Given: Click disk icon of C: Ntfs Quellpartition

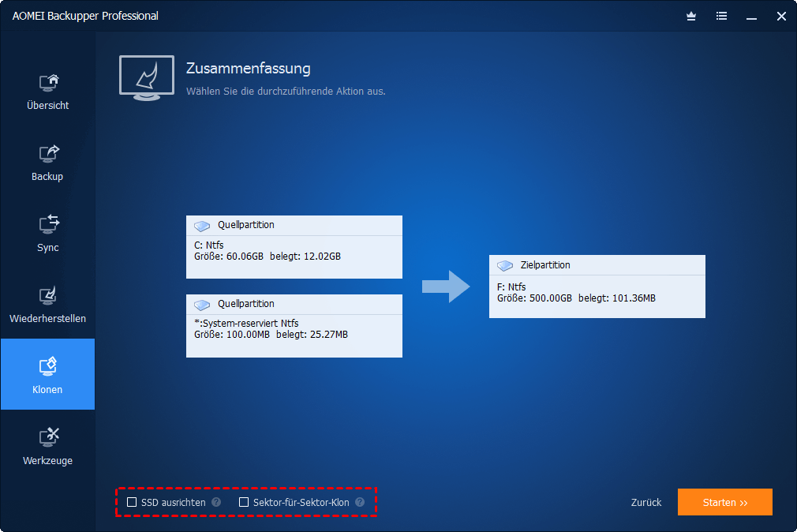Looking at the screenshot, I should [202, 226].
